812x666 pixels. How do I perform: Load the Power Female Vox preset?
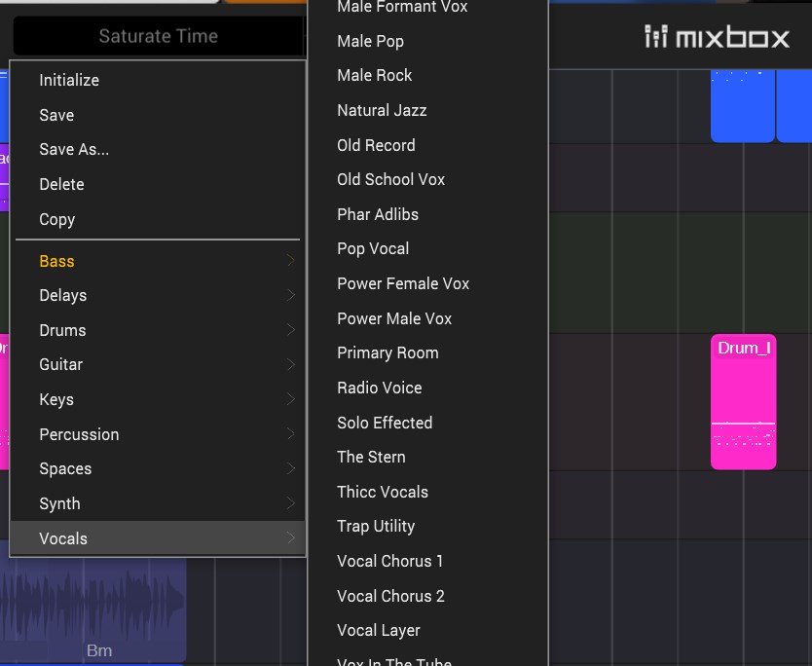403,283
